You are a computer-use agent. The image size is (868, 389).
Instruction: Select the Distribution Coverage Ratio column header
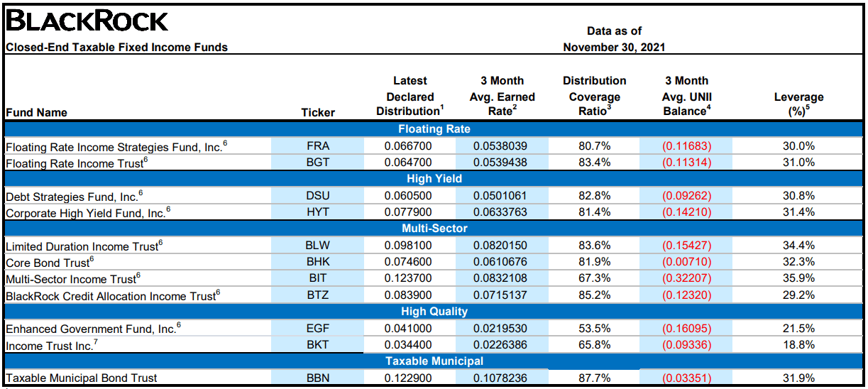(x=594, y=96)
